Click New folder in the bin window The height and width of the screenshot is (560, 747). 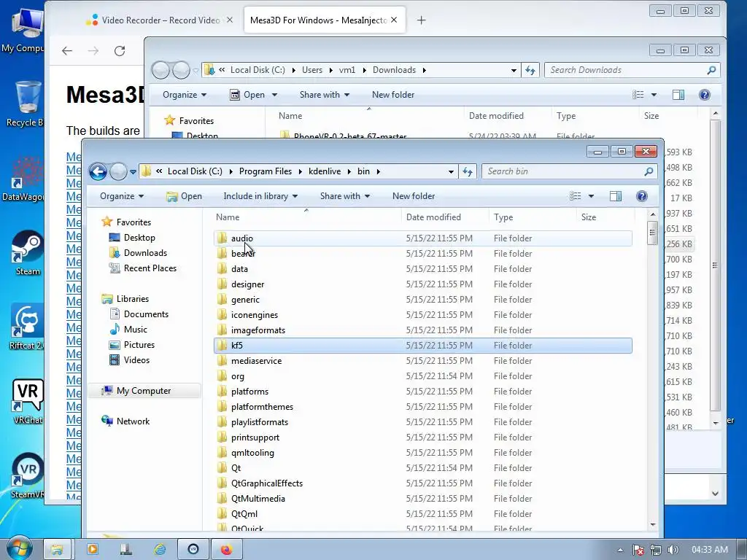coord(414,196)
